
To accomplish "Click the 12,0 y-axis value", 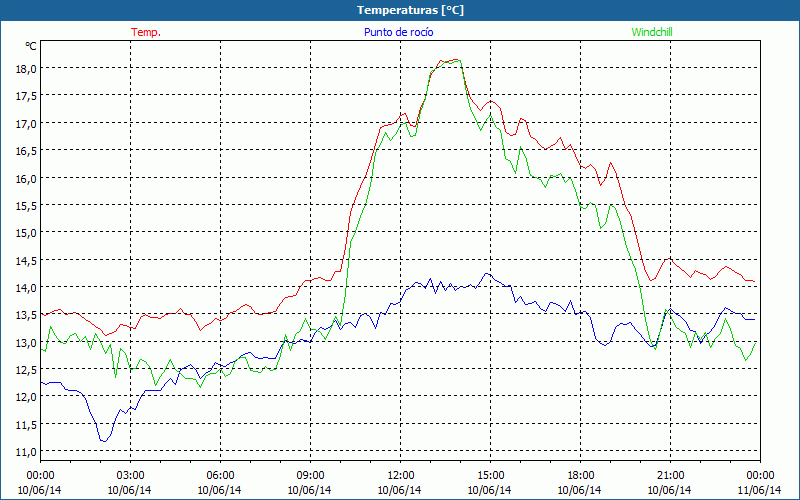I will [26, 397].
